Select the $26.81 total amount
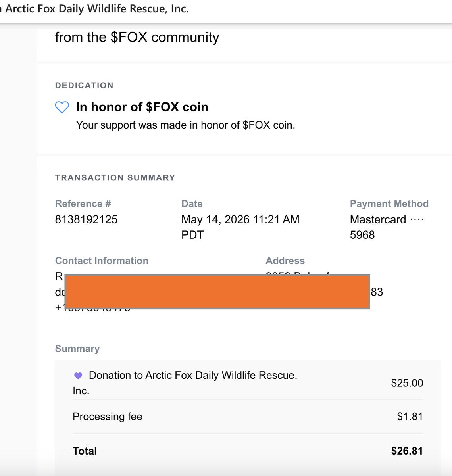This screenshot has height=476, width=452. tap(407, 451)
